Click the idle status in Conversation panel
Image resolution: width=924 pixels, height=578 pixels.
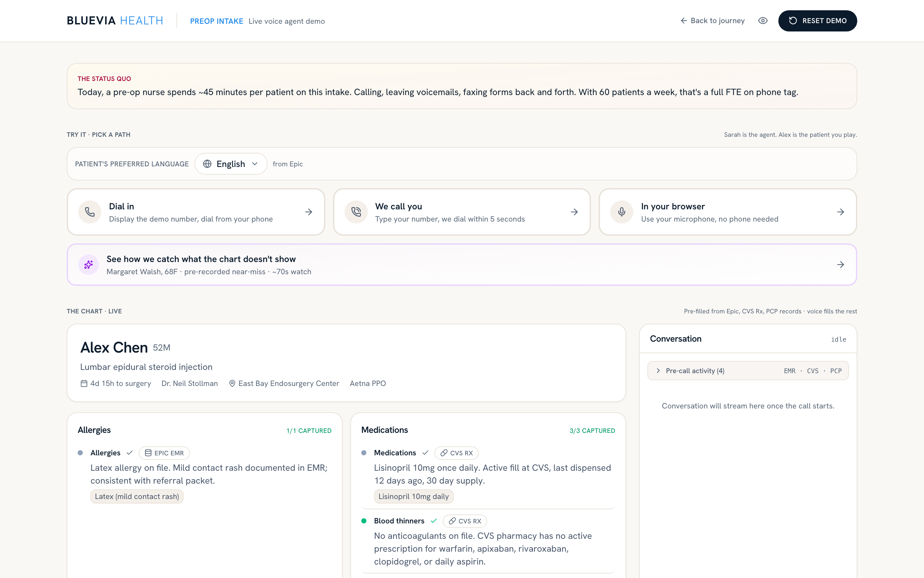(838, 339)
